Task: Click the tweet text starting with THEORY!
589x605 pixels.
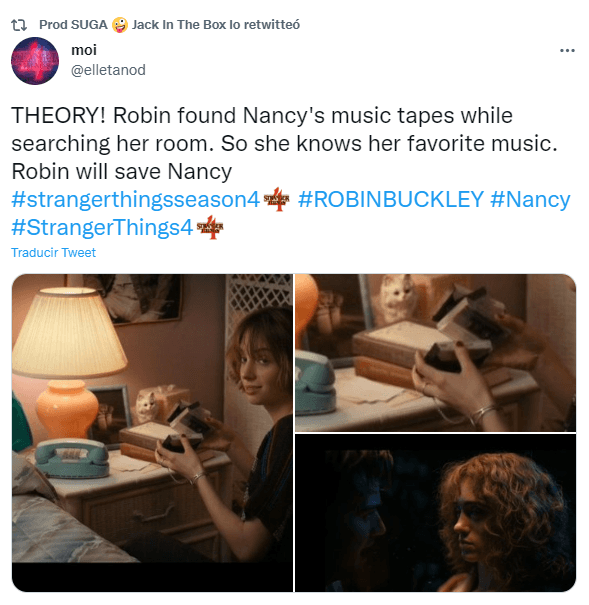Action: coord(285,143)
